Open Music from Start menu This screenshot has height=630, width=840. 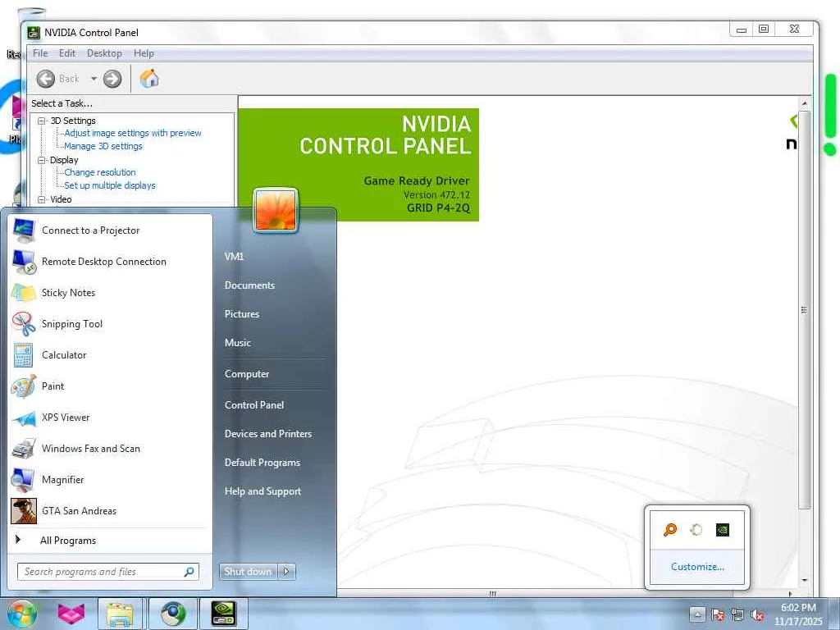[238, 343]
